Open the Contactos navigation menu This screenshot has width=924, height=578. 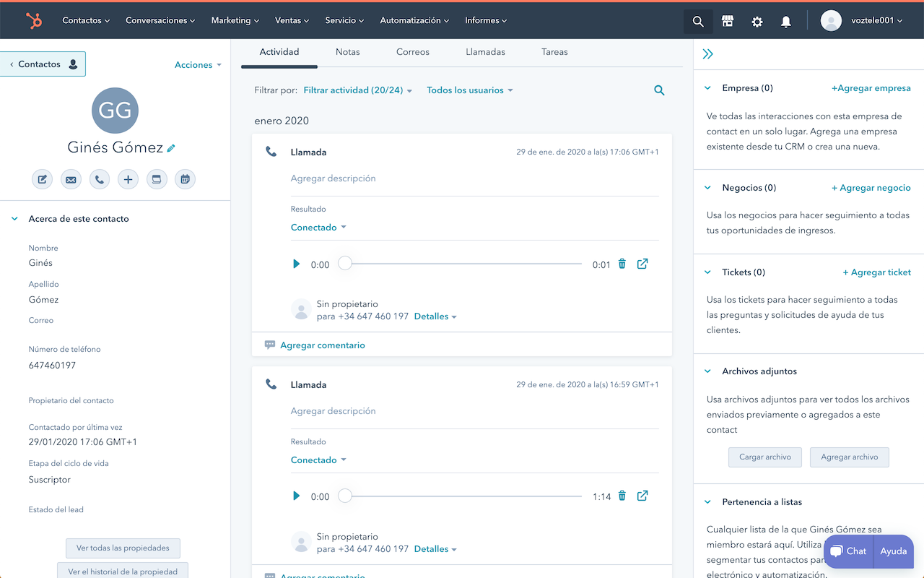(x=86, y=21)
